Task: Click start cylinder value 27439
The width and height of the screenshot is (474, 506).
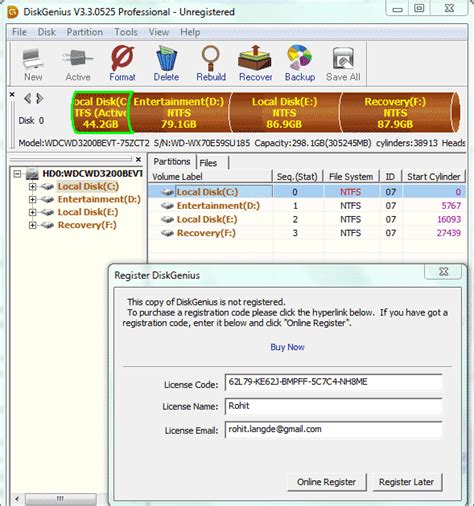Action: (x=449, y=233)
